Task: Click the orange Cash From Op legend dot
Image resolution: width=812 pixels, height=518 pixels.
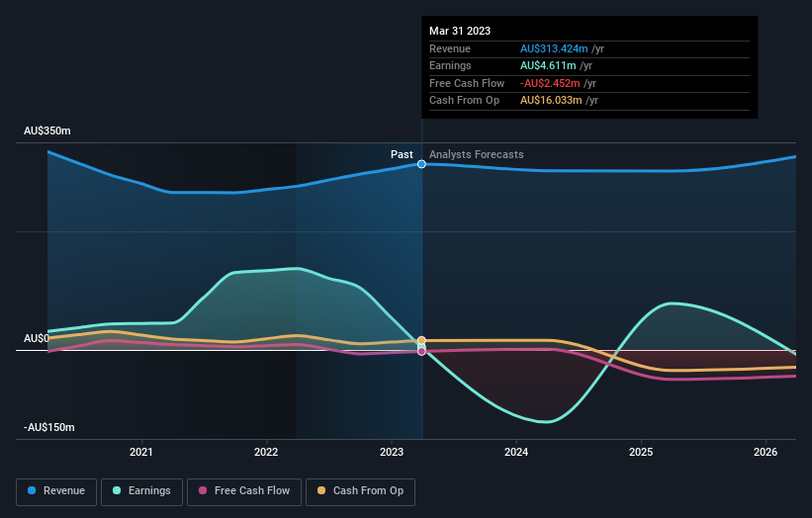Action: (x=321, y=490)
